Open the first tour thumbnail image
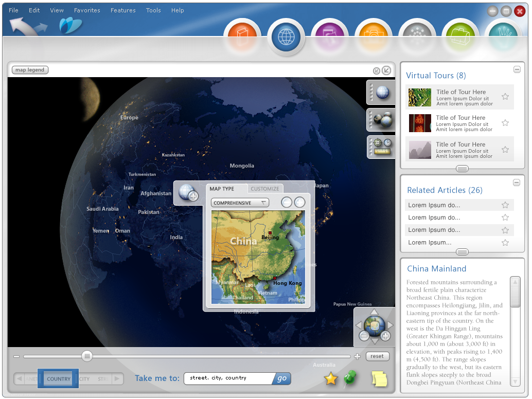The width and height of the screenshot is (532, 399). [420, 97]
